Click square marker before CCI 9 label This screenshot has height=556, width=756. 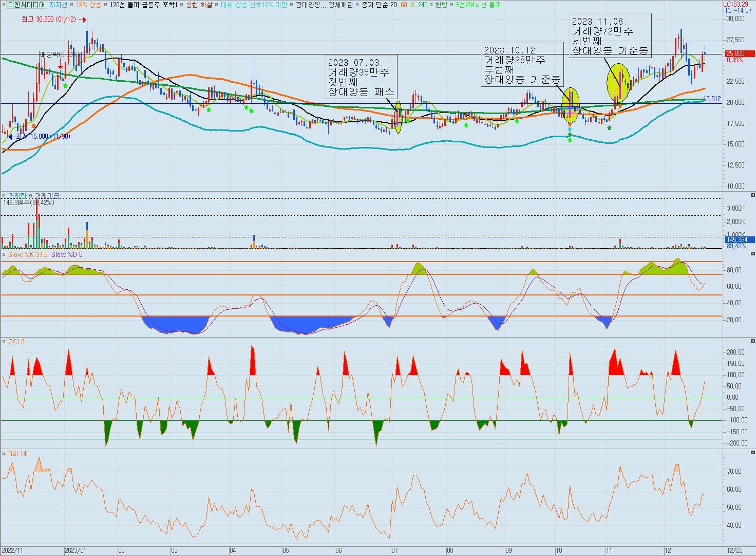coord(4,342)
